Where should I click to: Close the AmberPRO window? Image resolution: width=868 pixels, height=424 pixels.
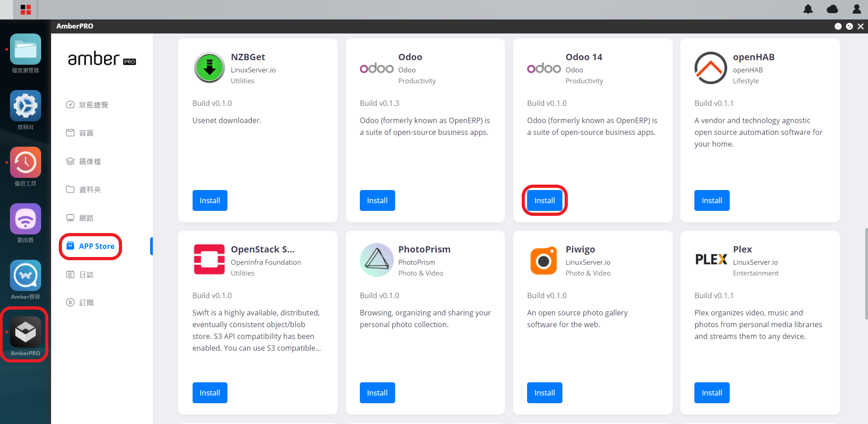(861, 26)
